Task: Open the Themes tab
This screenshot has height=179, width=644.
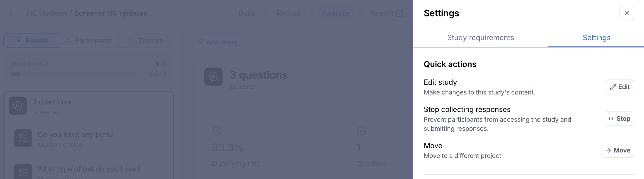Action: 145,40
